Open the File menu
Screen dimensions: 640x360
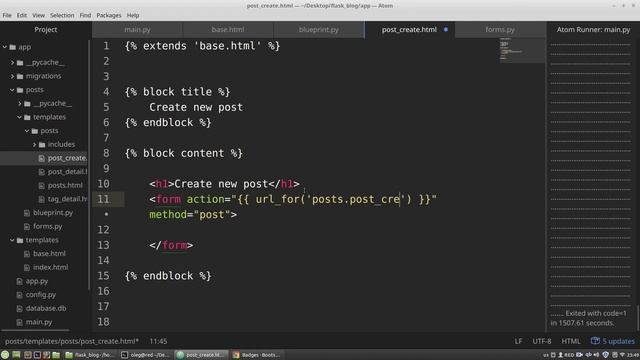pos(7,15)
